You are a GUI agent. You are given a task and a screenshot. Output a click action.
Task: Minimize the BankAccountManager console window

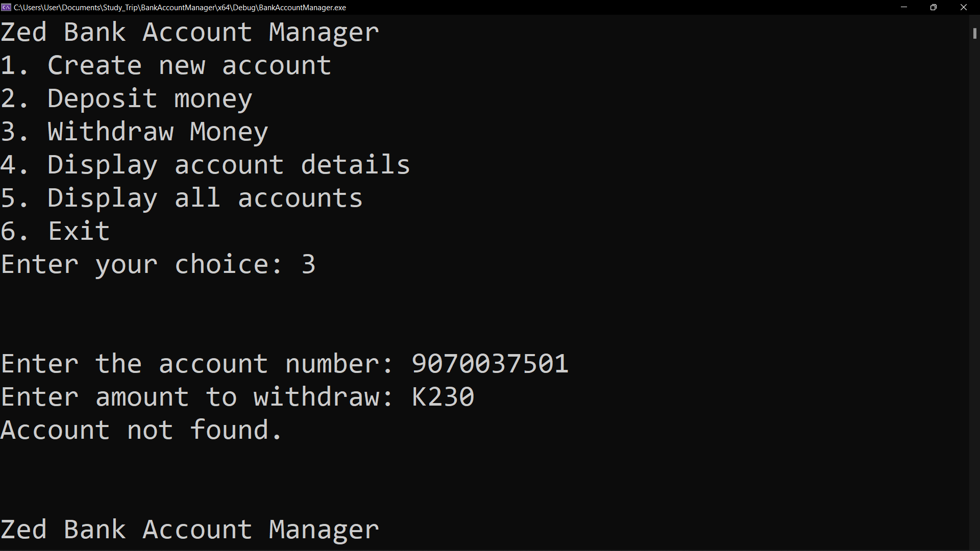pyautogui.click(x=904, y=7)
